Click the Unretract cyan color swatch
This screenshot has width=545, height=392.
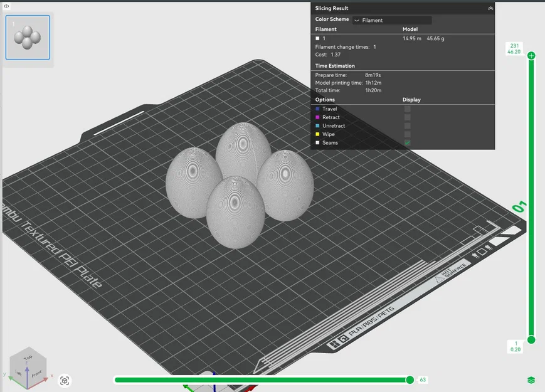[x=317, y=126]
